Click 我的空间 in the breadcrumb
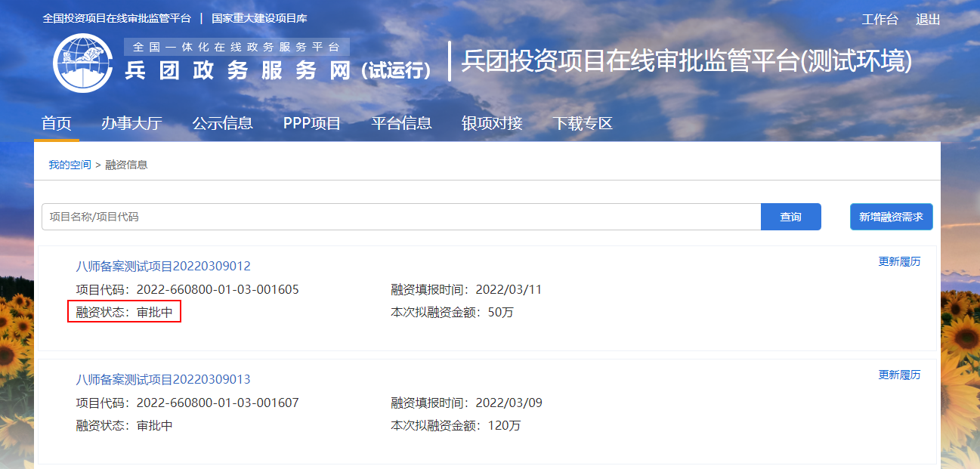Image resolution: width=980 pixels, height=469 pixels. pos(70,165)
